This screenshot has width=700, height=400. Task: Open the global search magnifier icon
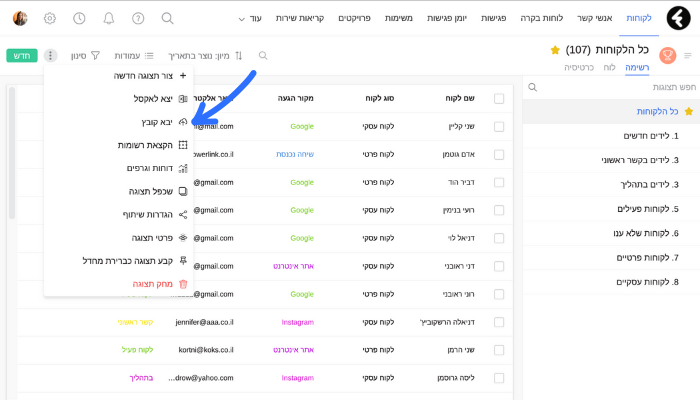point(167,18)
